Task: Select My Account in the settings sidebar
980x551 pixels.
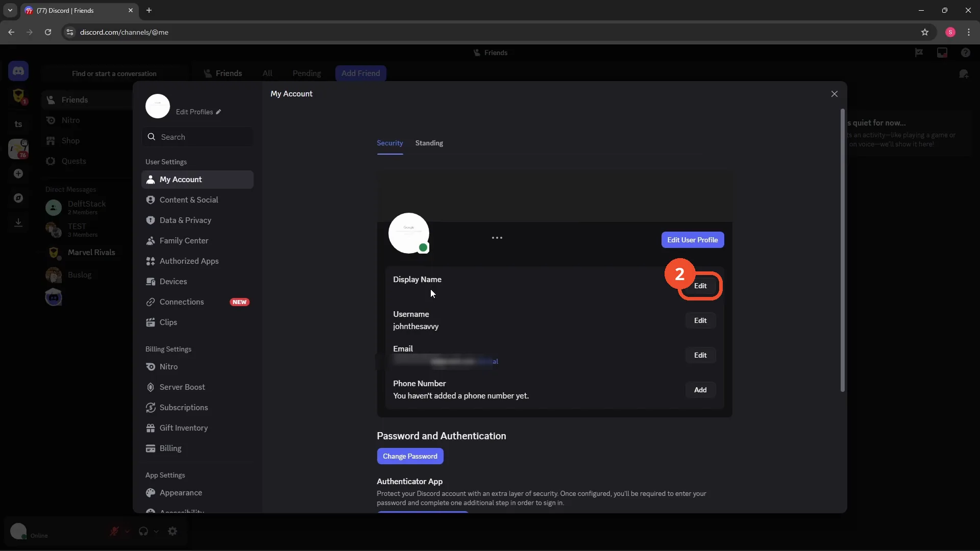Action: 197,180
